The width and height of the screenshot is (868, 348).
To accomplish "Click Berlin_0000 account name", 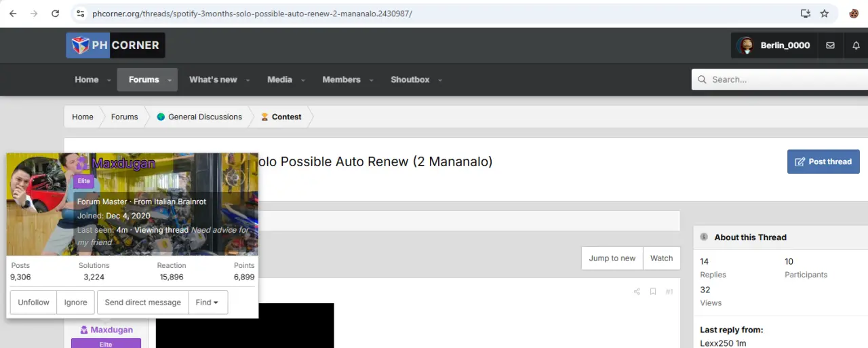I will click(785, 45).
